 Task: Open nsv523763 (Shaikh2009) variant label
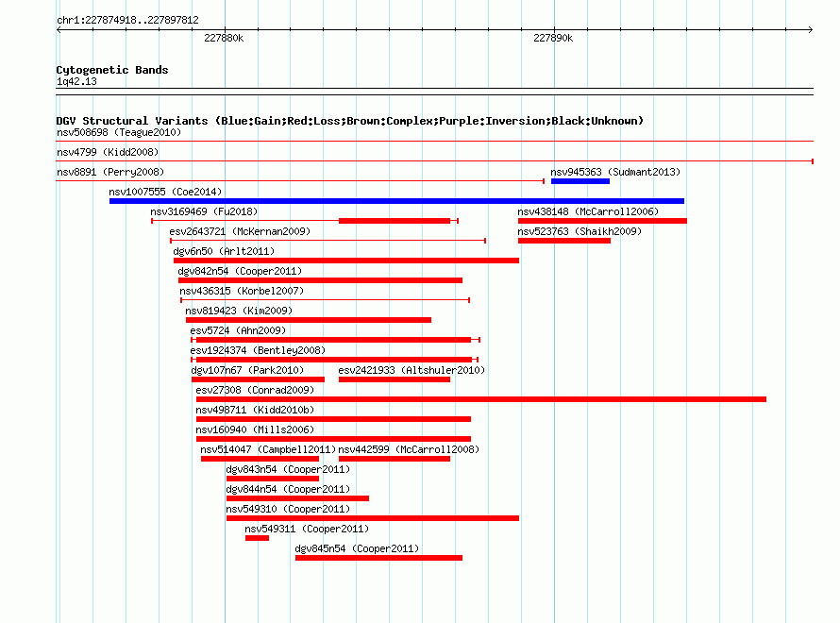point(580,231)
